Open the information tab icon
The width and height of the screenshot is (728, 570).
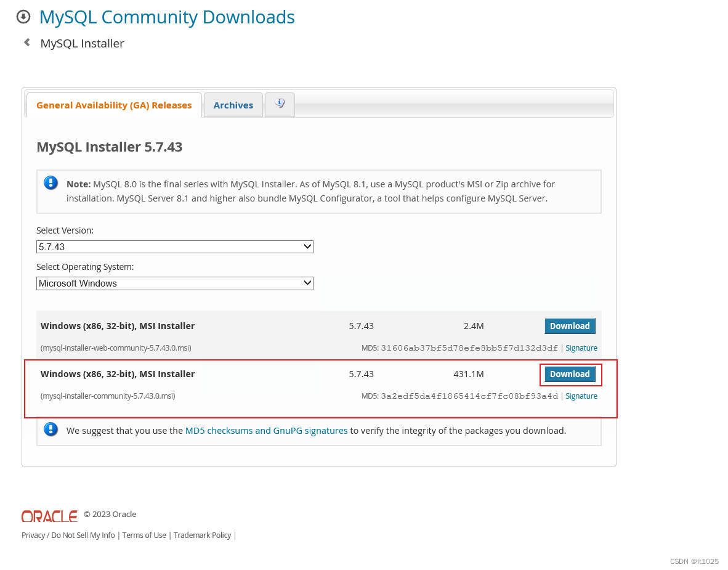[x=280, y=104]
